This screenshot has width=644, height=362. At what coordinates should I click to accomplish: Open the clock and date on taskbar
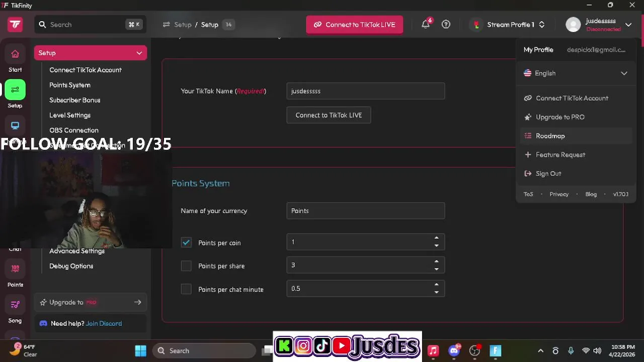coord(623,350)
